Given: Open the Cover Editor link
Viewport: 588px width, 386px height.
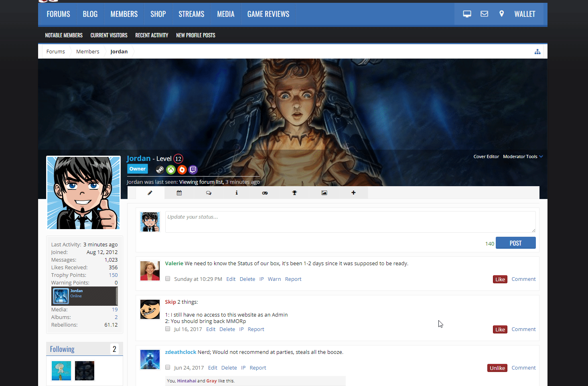Looking at the screenshot, I should (x=486, y=156).
